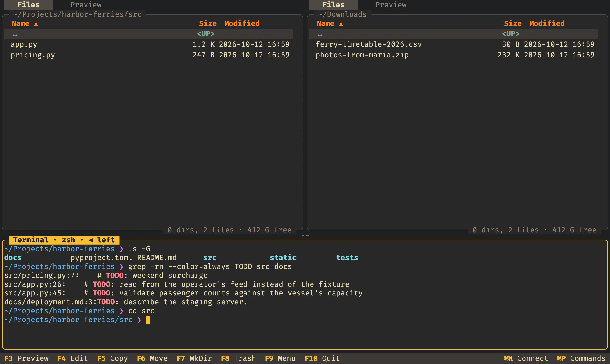610x364 pixels.
Task: Click 'docs/deployment.md:3:' grep result
Action: pos(51,302)
